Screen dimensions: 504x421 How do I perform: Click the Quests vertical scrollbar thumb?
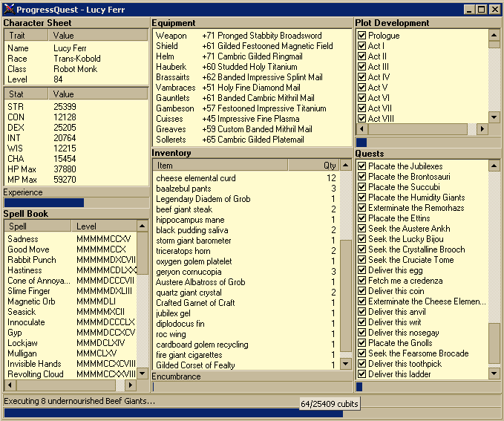click(494, 343)
